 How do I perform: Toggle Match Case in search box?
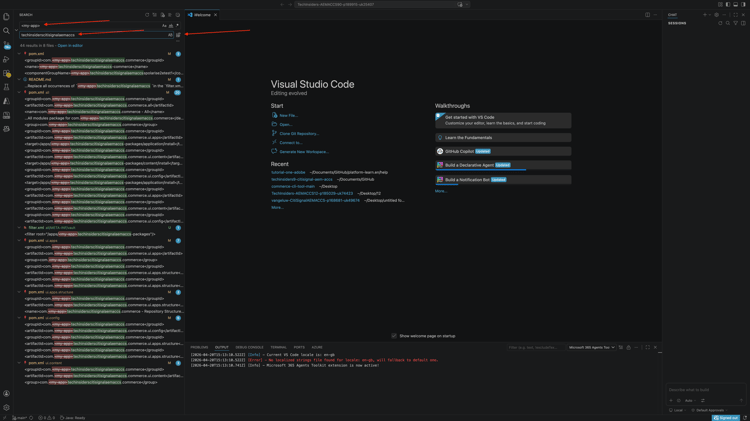tap(164, 25)
